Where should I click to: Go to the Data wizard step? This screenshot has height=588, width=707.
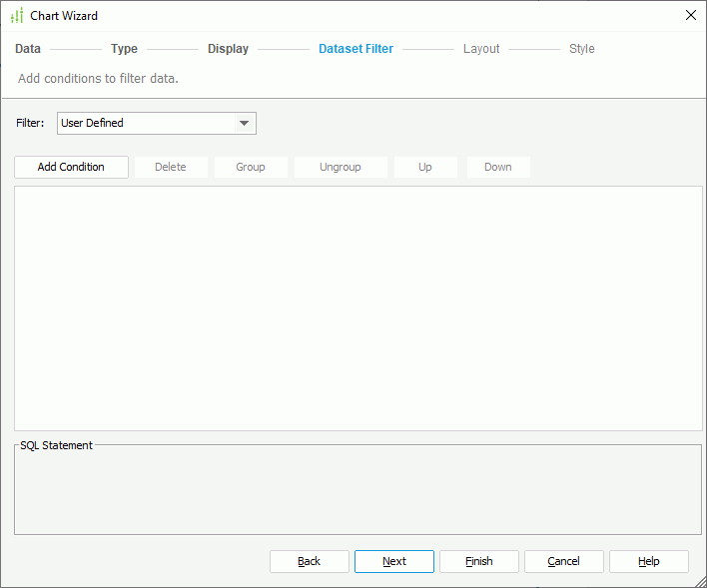pos(28,48)
